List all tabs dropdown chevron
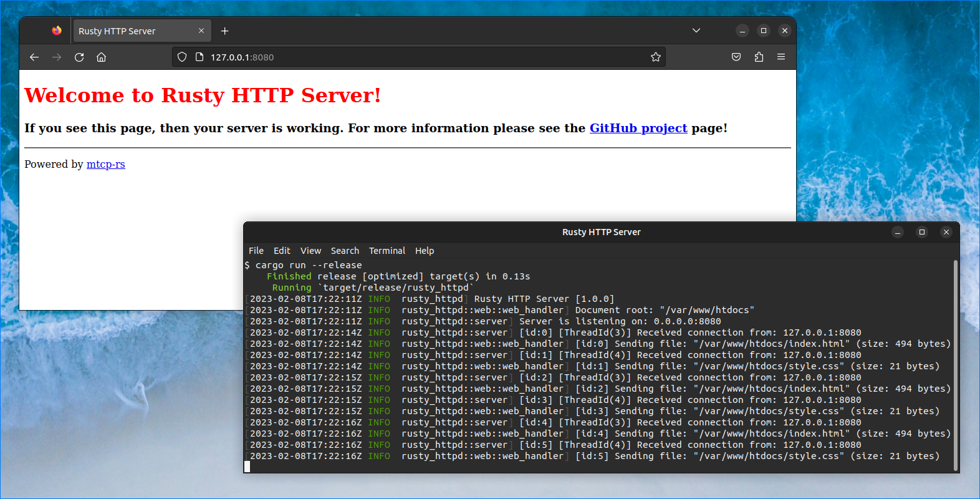 [696, 31]
